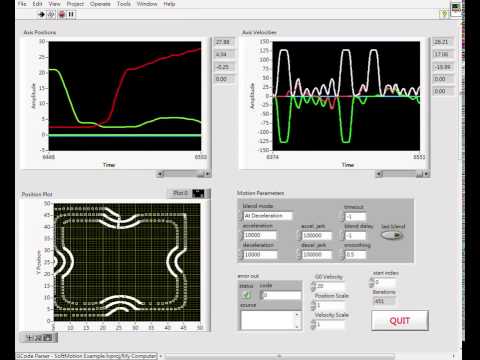Click the Run arrow in the toolbar
Viewport: 480px width, 360px height.
point(41,14)
